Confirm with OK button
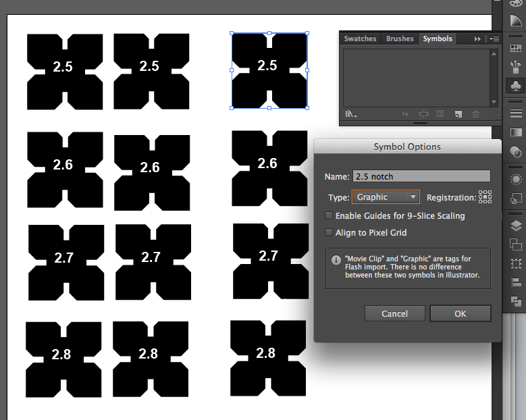526x420 pixels. coord(461,313)
